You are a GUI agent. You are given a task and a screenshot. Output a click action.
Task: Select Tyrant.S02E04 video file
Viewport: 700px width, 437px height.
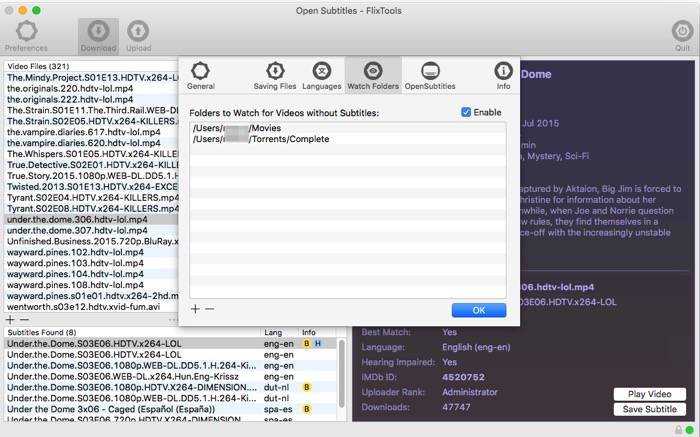point(92,197)
